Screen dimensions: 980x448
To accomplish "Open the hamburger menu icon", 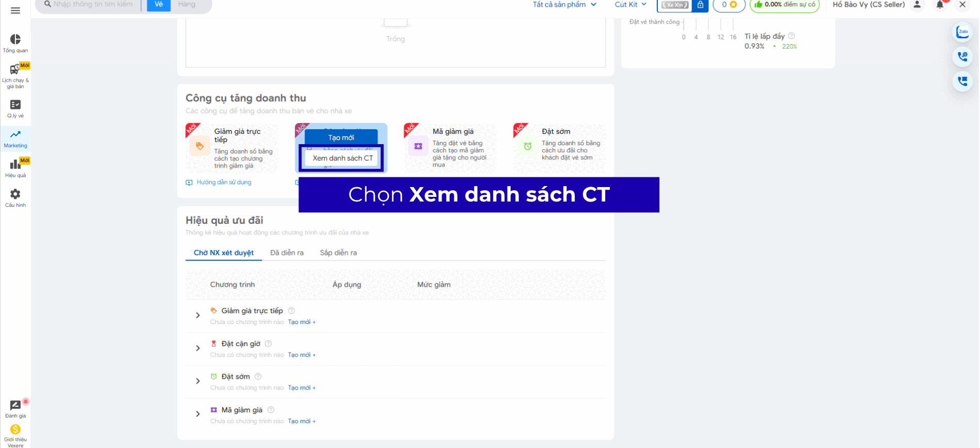I will click(15, 10).
